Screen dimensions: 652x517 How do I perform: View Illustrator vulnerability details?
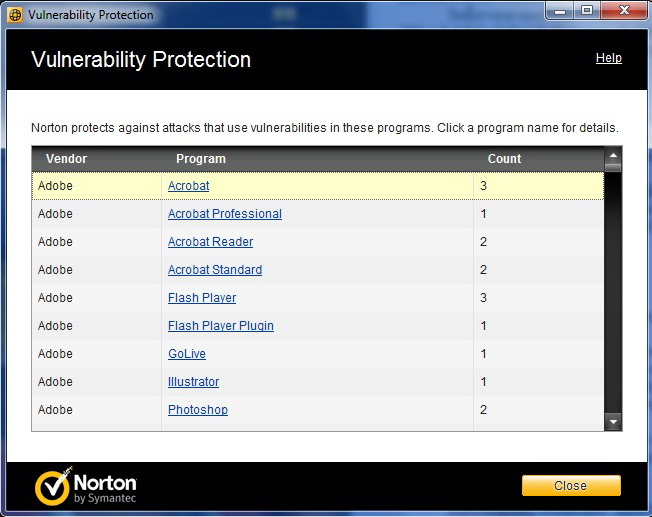(x=193, y=382)
